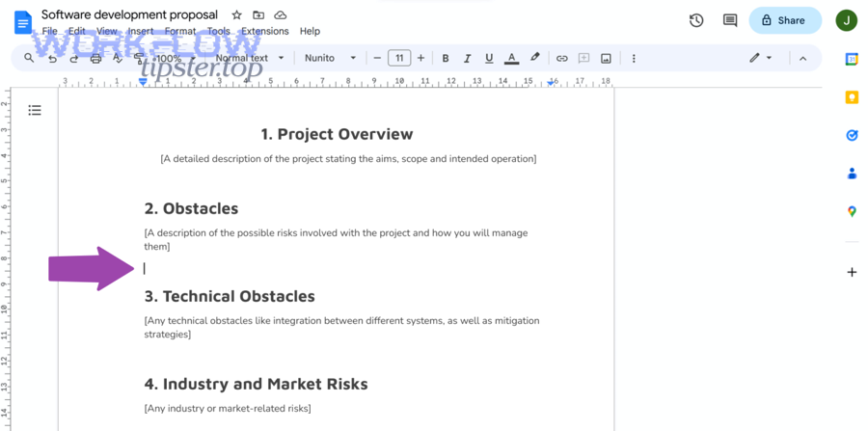The width and height of the screenshot is (868, 431).
Task: Click the heading 3. Technical Obstacles
Action: (x=230, y=296)
